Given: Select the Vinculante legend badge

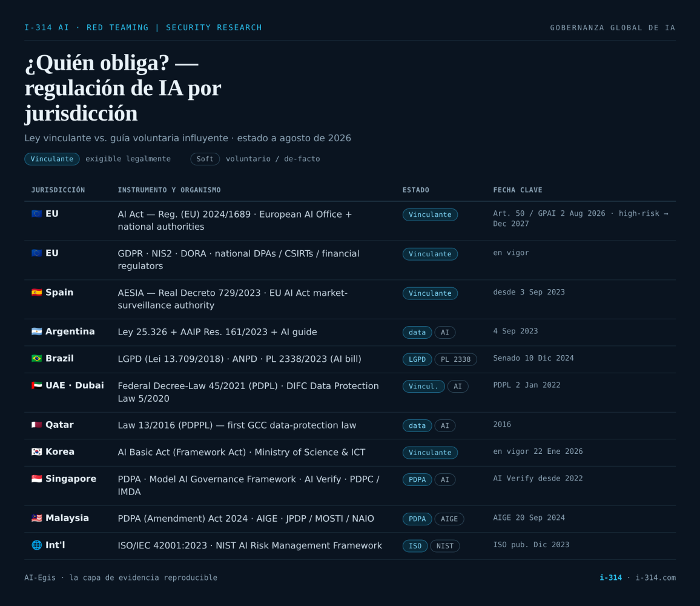Looking at the screenshot, I should pos(52,159).
